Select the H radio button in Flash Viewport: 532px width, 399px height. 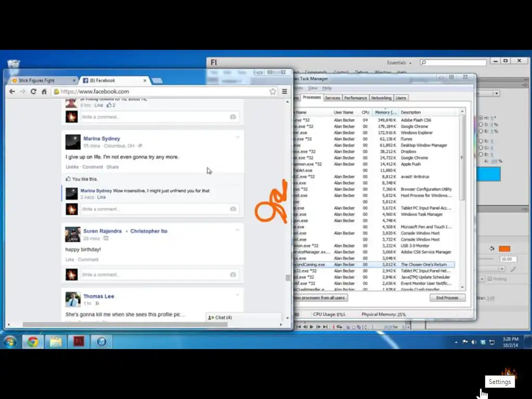tap(481, 118)
